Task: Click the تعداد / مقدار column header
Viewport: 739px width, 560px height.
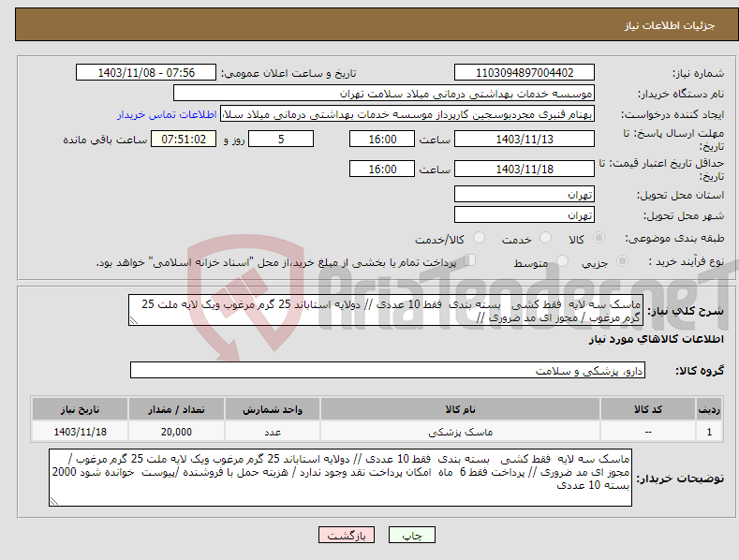Action: (x=176, y=409)
